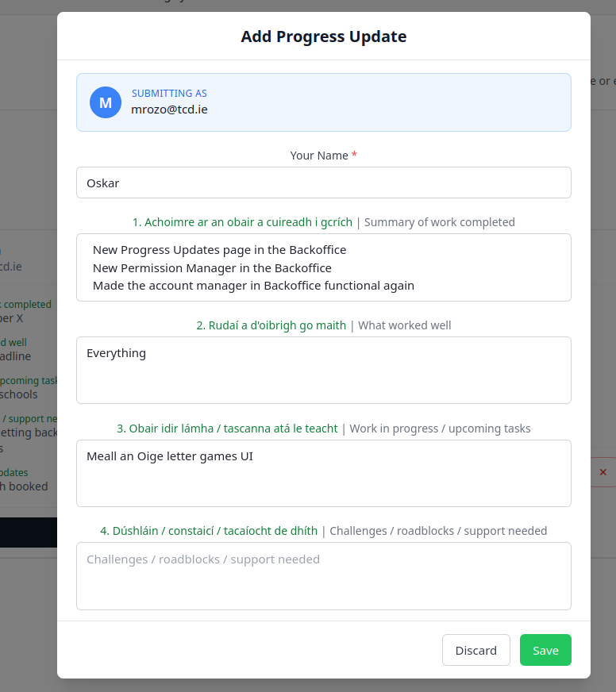This screenshot has height=692, width=616.
Task: Click the red X icon behind the dialog
Action: coord(603,472)
